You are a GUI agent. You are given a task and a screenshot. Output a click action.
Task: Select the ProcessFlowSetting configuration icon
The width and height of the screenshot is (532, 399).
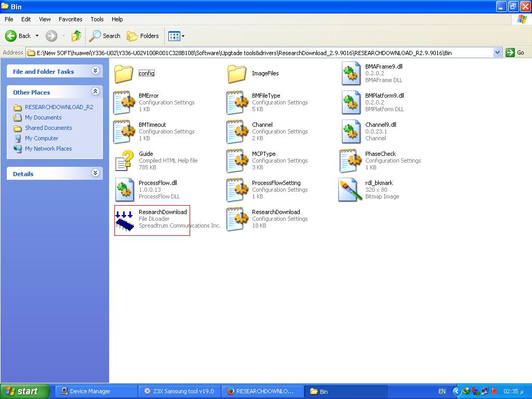pyautogui.click(x=237, y=190)
